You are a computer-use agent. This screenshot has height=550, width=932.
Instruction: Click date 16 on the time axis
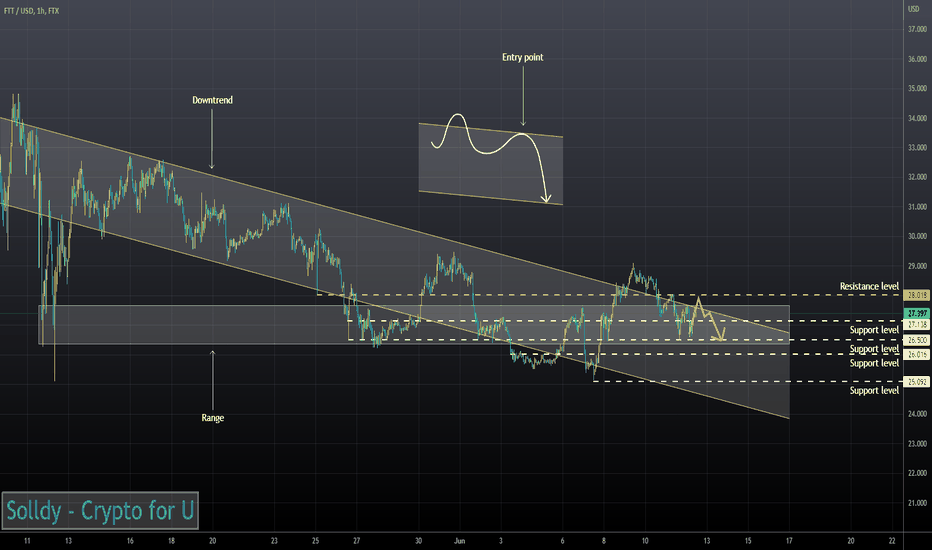(130, 541)
